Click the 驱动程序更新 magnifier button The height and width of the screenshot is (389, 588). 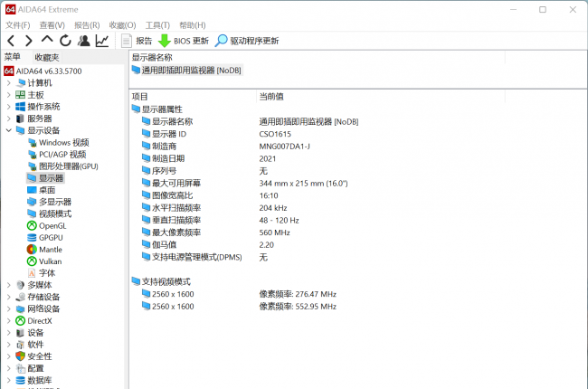coord(247,41)
